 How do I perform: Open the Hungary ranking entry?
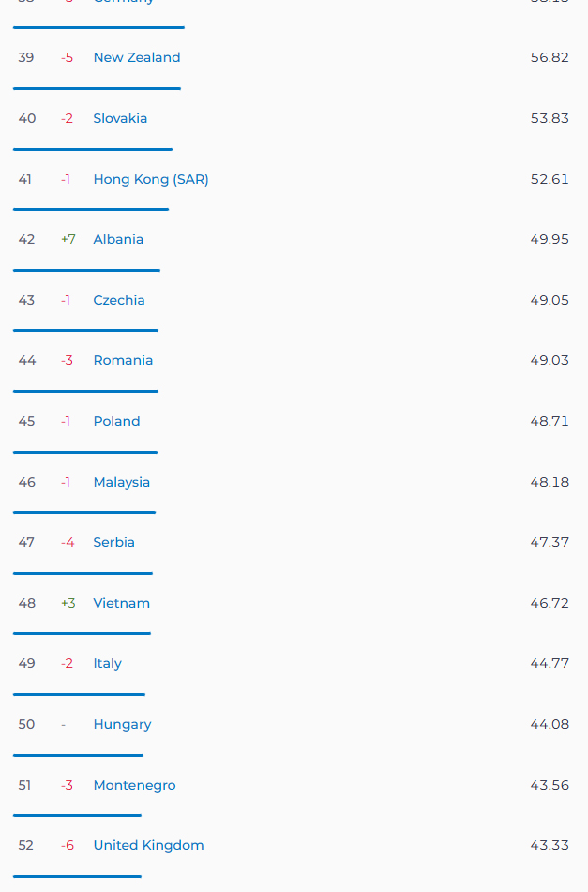[x=122, y=725]
